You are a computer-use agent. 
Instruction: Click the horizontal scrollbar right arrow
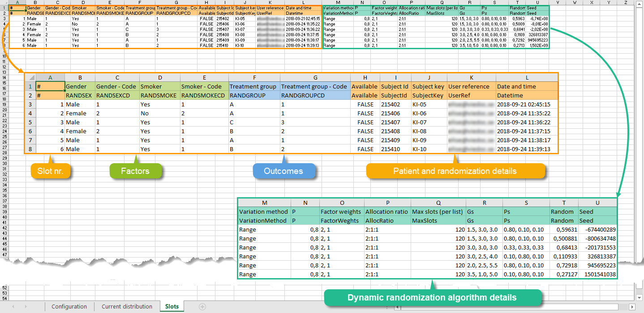point(631,307)
